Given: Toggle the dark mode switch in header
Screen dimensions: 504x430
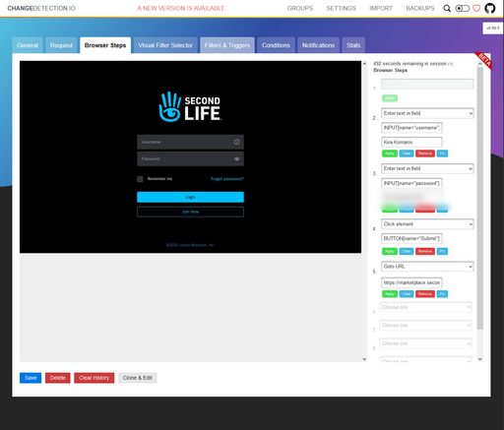Looking at the screenshot, I should point(463,8).
